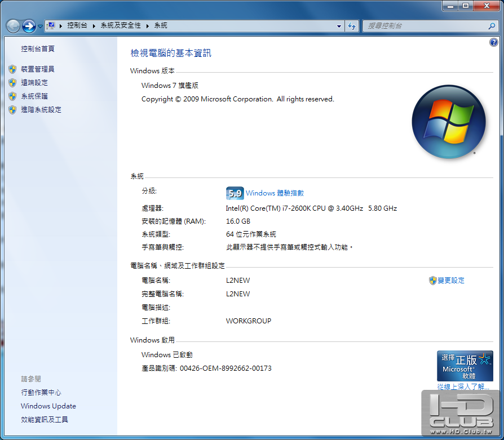Select 系統 breadcrumb in address bar
The image size is (504, 440).
(x=161, y=25)
